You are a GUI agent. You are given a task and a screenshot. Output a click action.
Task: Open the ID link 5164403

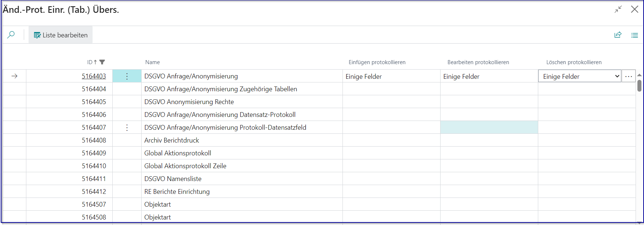(x=94, y=76)
